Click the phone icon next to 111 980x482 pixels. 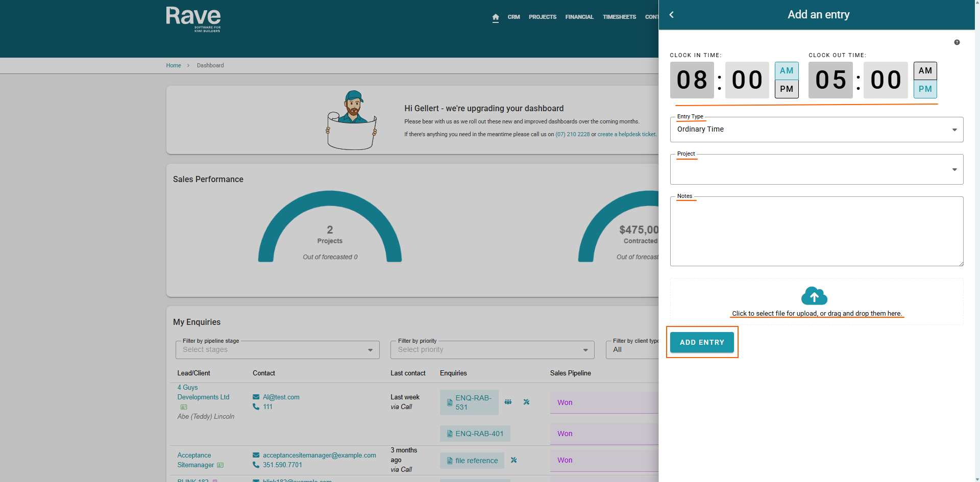click(x=256, y=407)
